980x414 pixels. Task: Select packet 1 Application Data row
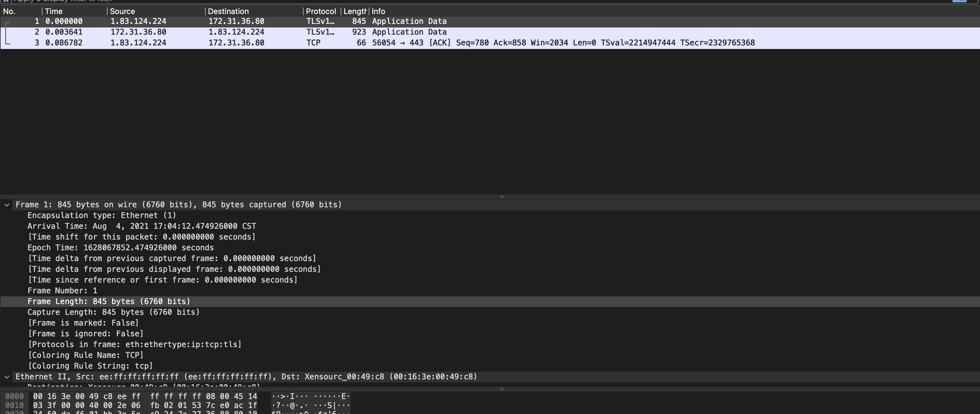point(409,21)
